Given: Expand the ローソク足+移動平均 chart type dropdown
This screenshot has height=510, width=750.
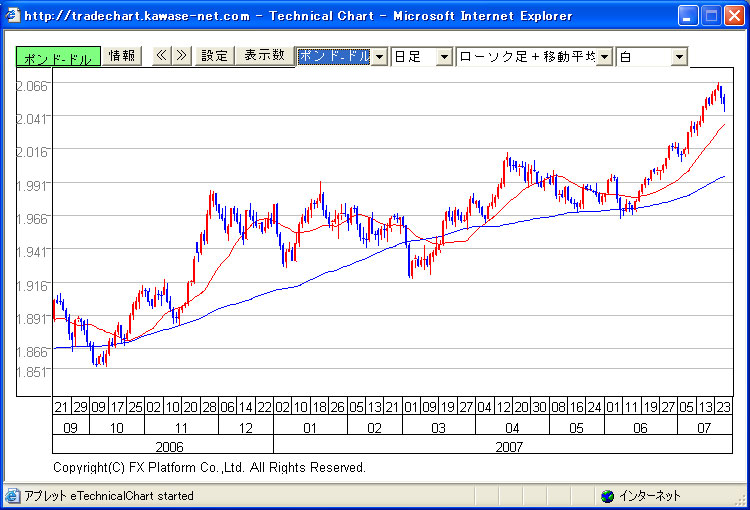Looking at the screenshot, I should point(604,57).
